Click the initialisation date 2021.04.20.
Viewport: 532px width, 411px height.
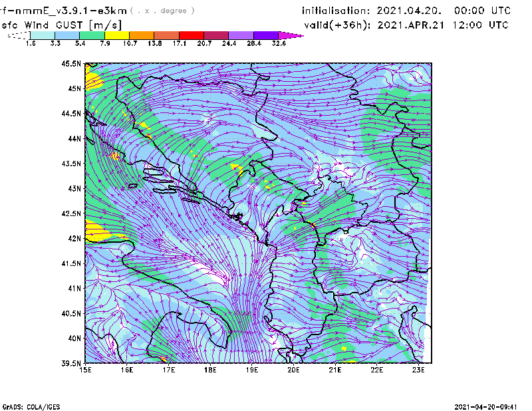pyautogui.click(x=409, y=11)
